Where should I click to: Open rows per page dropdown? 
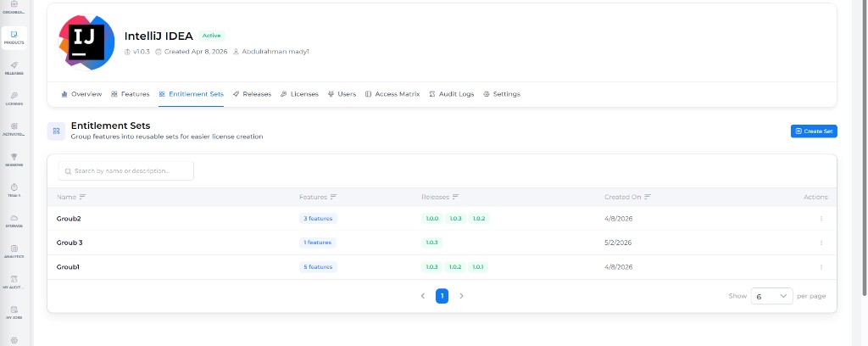771,296
